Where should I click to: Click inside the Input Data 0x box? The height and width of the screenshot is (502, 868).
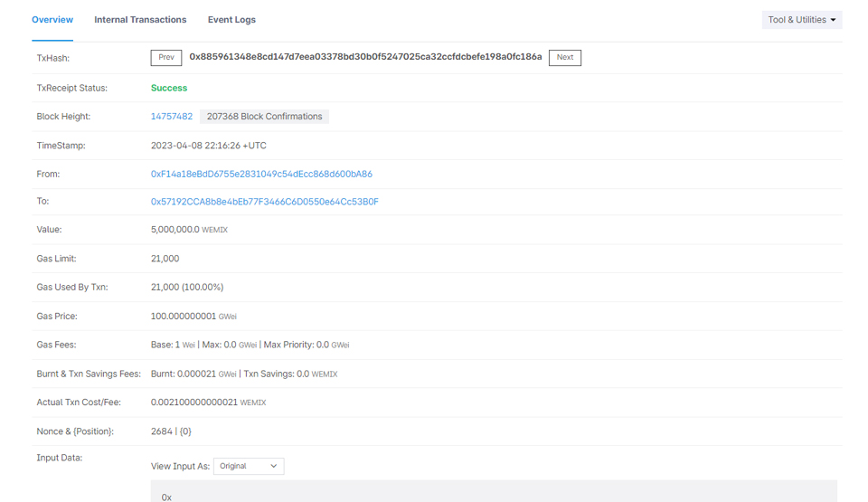pos(493,495)
